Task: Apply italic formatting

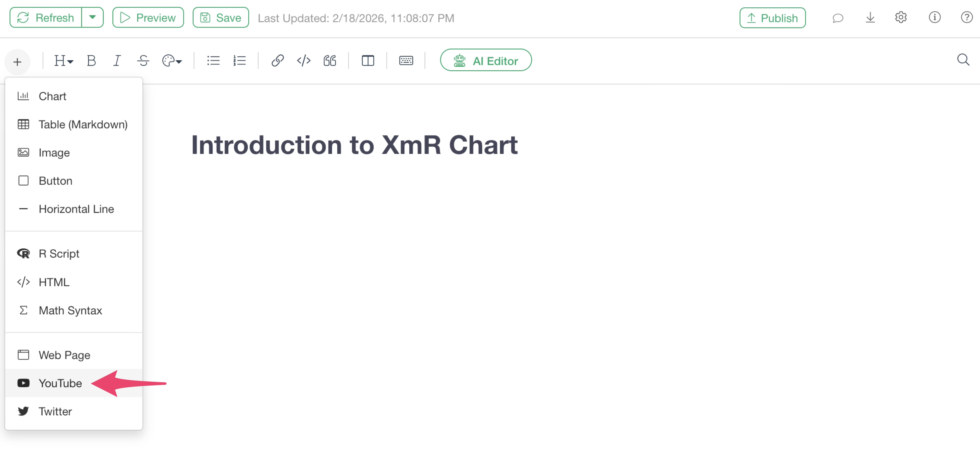Action: pyautogui.click(x=117, y=61)
